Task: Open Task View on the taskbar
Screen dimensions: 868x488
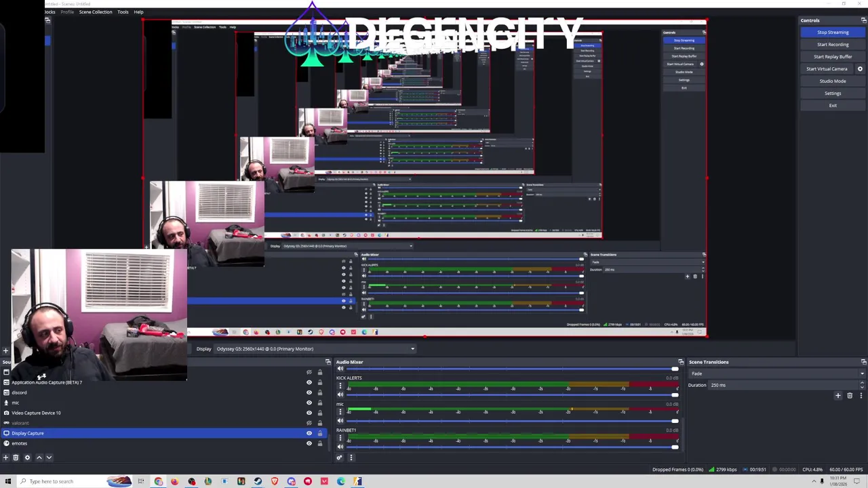Action: click(141, 481)
